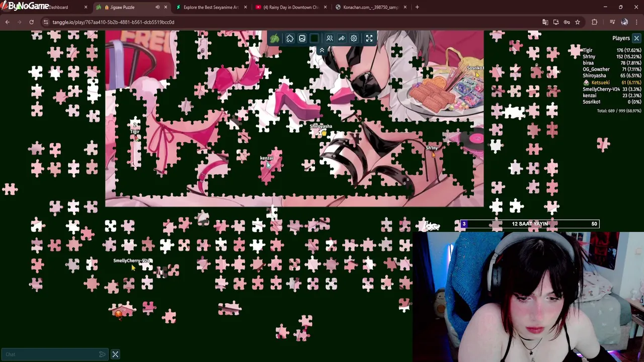Send the chat message arrow
Screen dimensions: 644x362
tap(102, 354)
